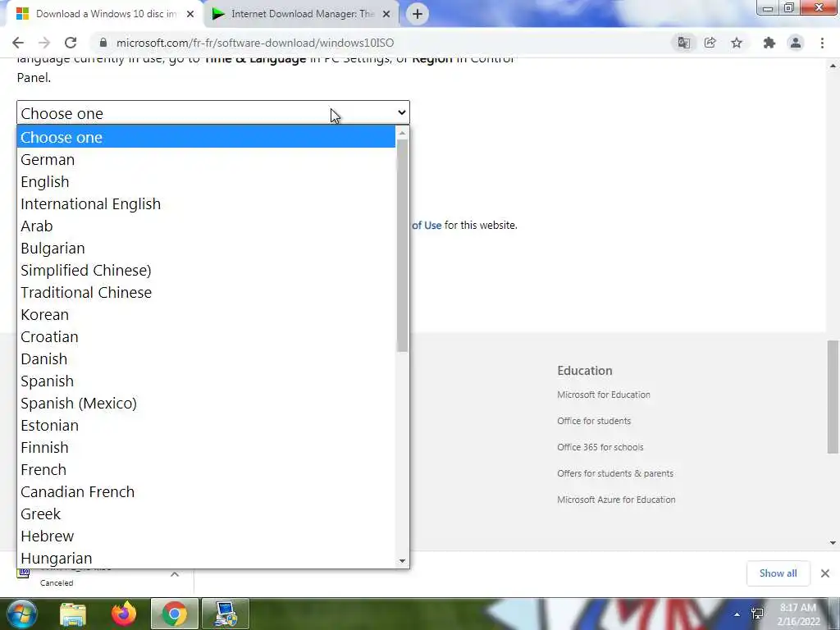
Task: Open Microsoft Azure for Education link
Action: pos(616,500)
